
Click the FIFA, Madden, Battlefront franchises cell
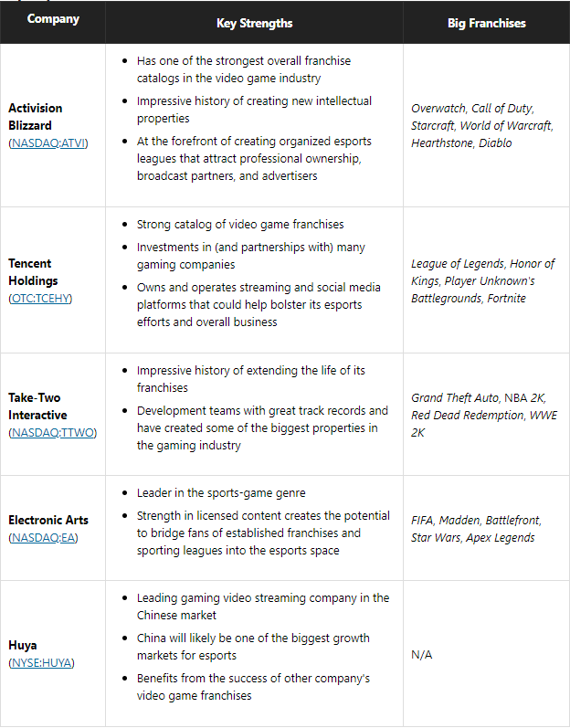(476, 529)
